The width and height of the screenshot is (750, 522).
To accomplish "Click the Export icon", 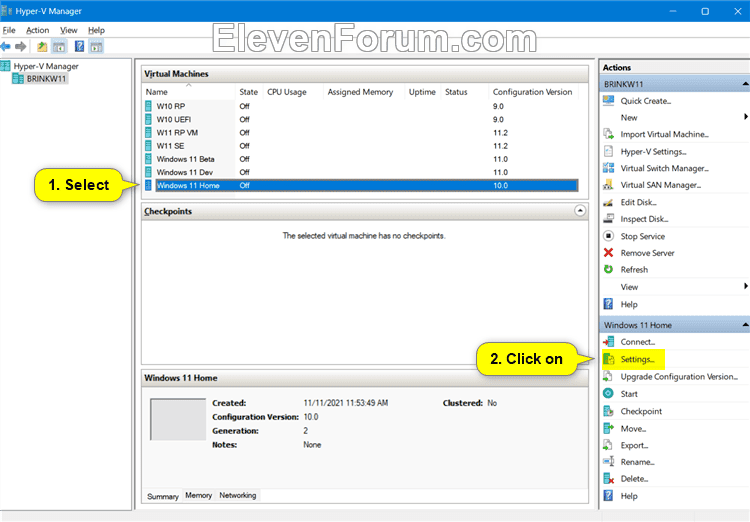I will tap(608, 445).
